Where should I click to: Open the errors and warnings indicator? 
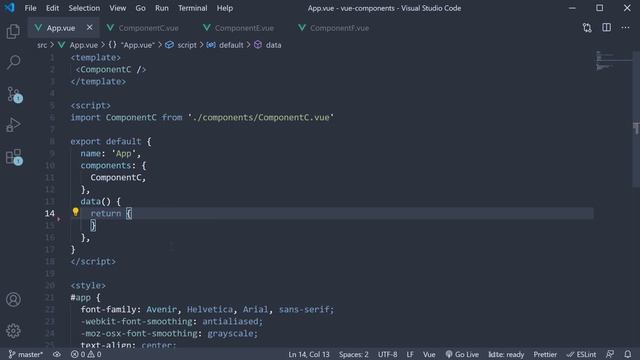86,354
